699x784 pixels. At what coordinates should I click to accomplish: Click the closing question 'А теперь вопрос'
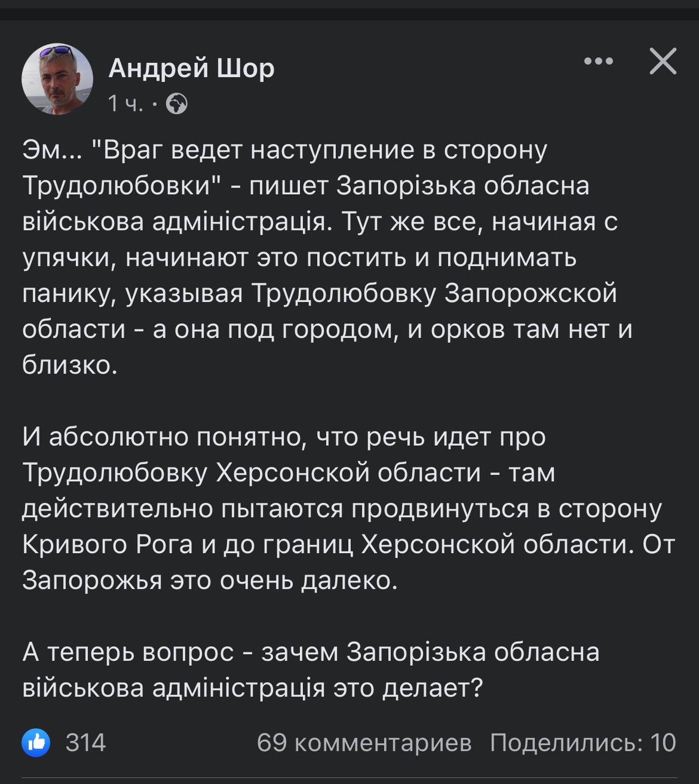[x=129, y=653]
